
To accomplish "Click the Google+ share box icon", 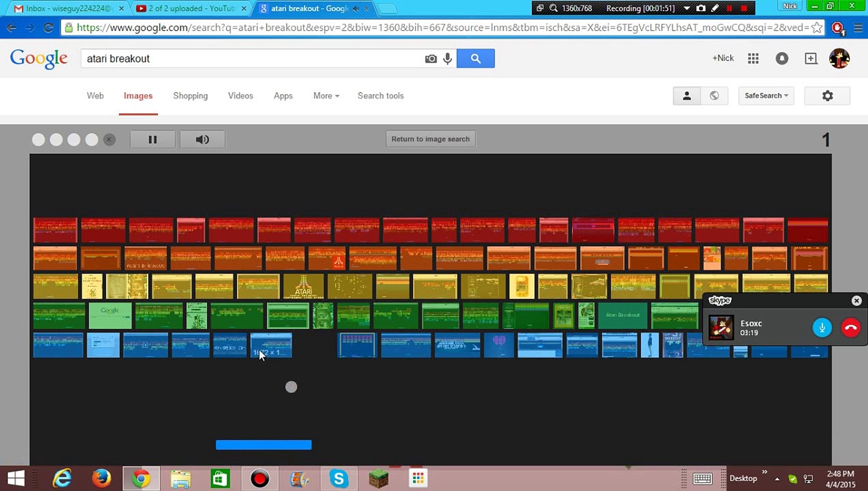I will (811, 58).
